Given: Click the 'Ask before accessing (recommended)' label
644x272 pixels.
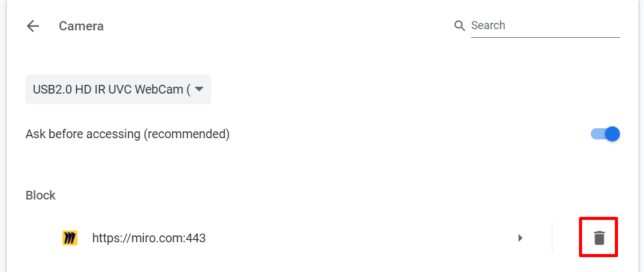Looking at the screenshot, I should click(x=128, y=134).
